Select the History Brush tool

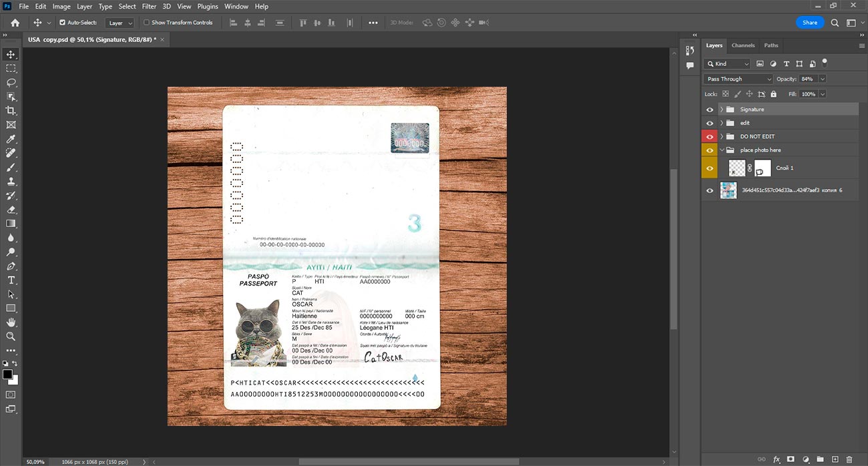coord(11,196)
